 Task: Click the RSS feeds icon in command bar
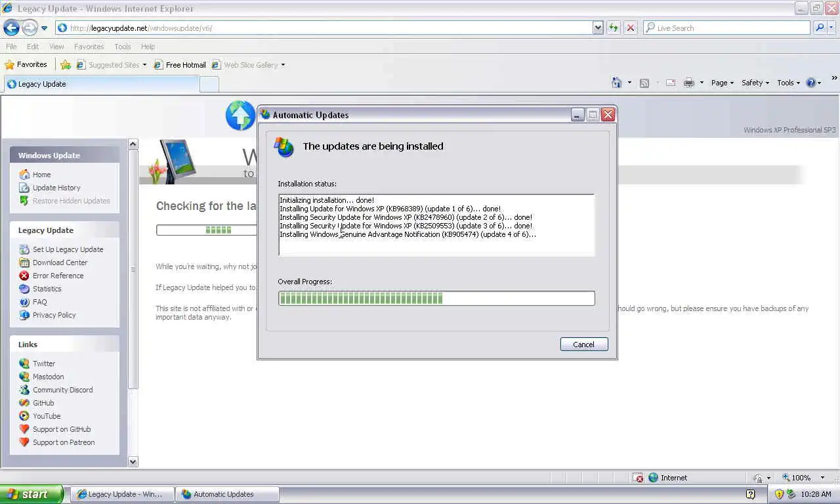coord(644,83)
